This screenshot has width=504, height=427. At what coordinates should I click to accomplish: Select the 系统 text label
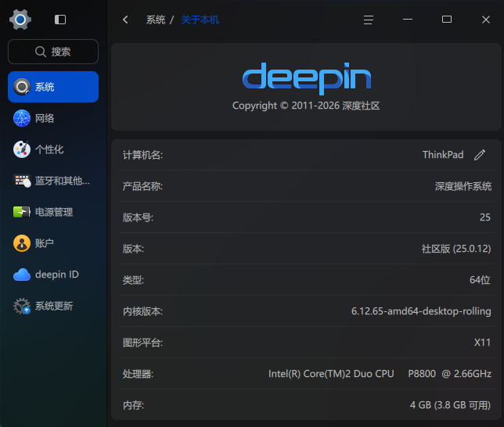point(45,87)
